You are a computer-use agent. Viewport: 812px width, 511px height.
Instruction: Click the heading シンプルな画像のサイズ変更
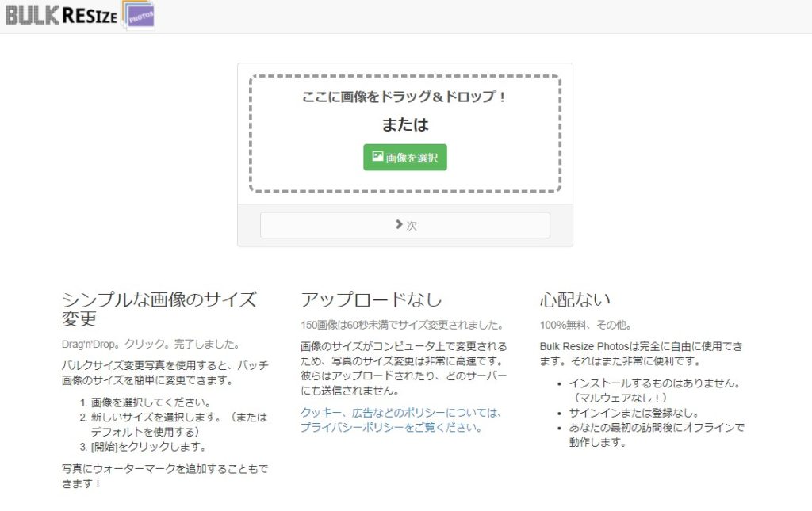(159, 309)
